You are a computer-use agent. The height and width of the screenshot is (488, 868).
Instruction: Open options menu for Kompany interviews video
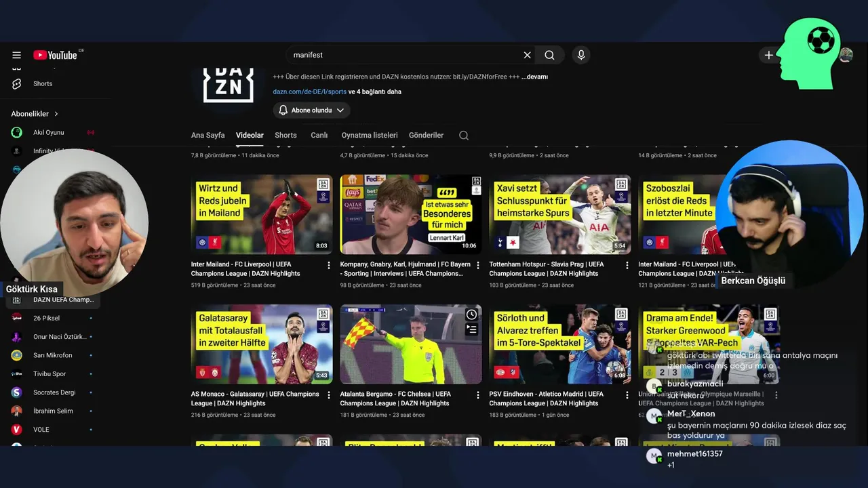pyautogui.click(x=478, y=265)
